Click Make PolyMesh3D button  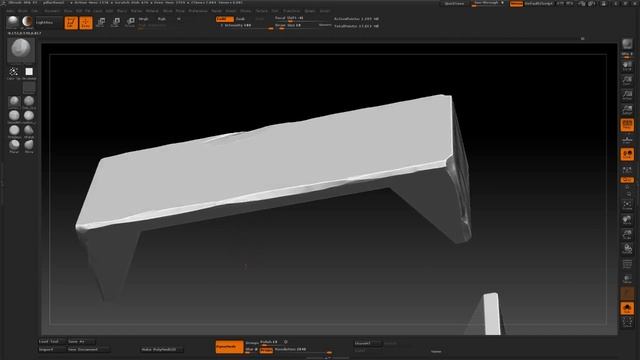(162, 350)
